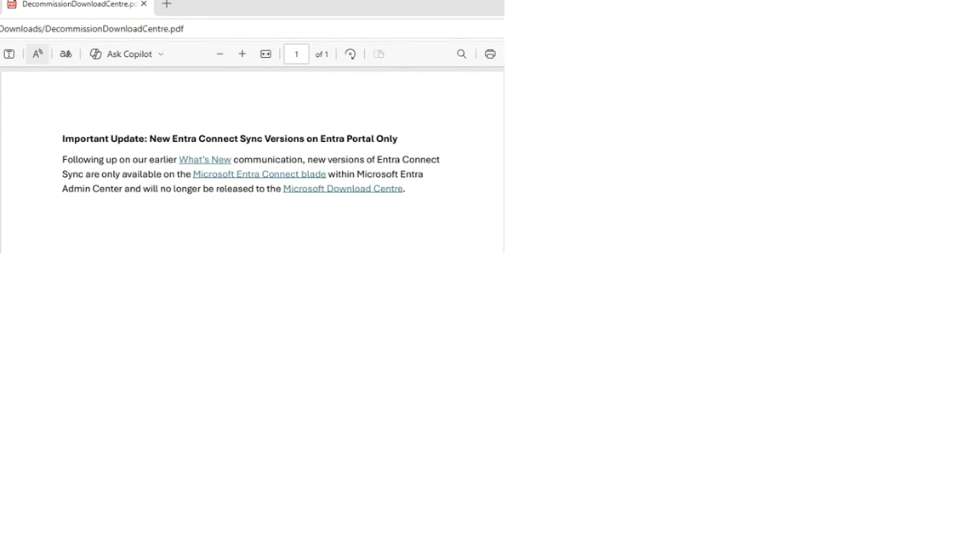Rotate the PDF page

click(x=350, y=54)
